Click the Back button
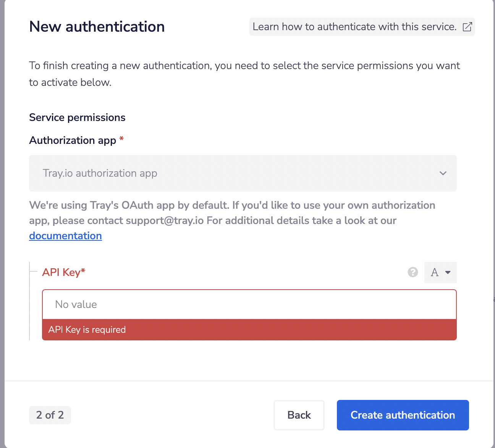Image resolution: width=495 pixels, height=448 pixels. (299, 415)
